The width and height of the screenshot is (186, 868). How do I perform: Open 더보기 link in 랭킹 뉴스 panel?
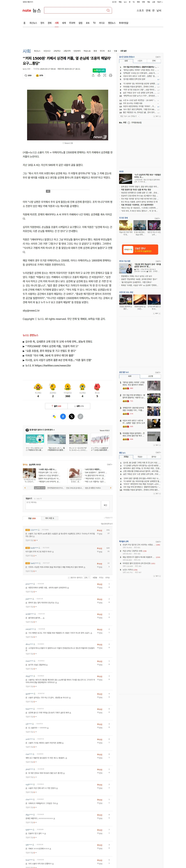(158, 453)
